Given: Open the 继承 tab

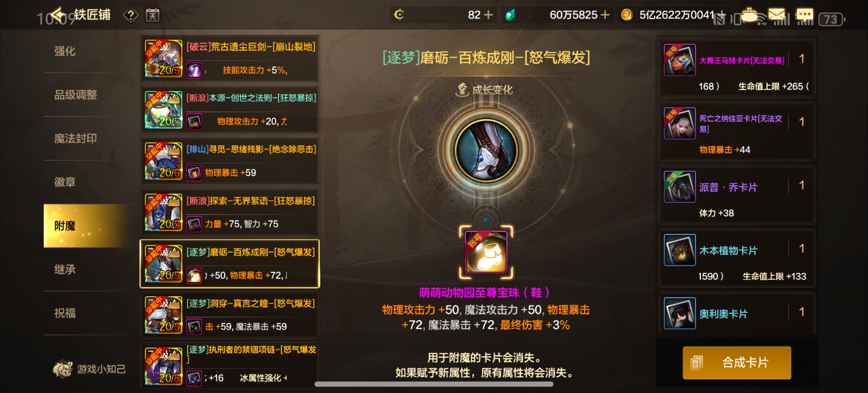Looking at the screenshot, I should click(x=65, y=269).
